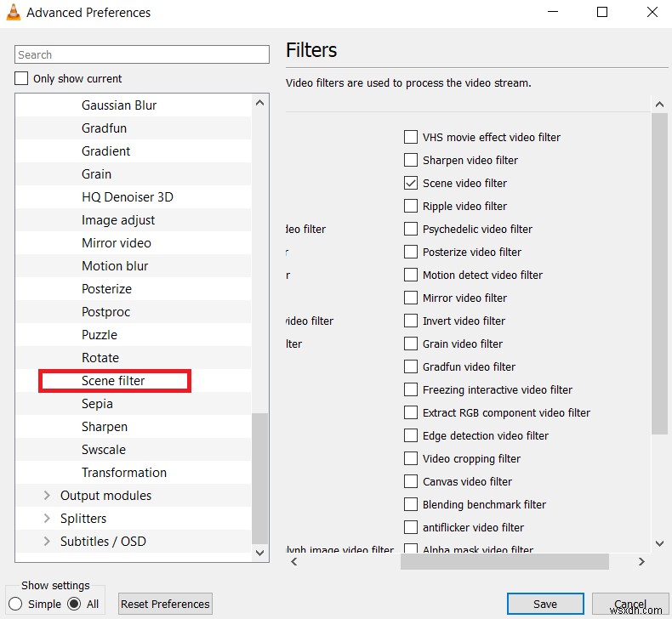The width and height of the screenshot is (672, 619).
Task: Click the filters list scroll-up arrow
Action: pyautogui.click(x=659, y=104)
